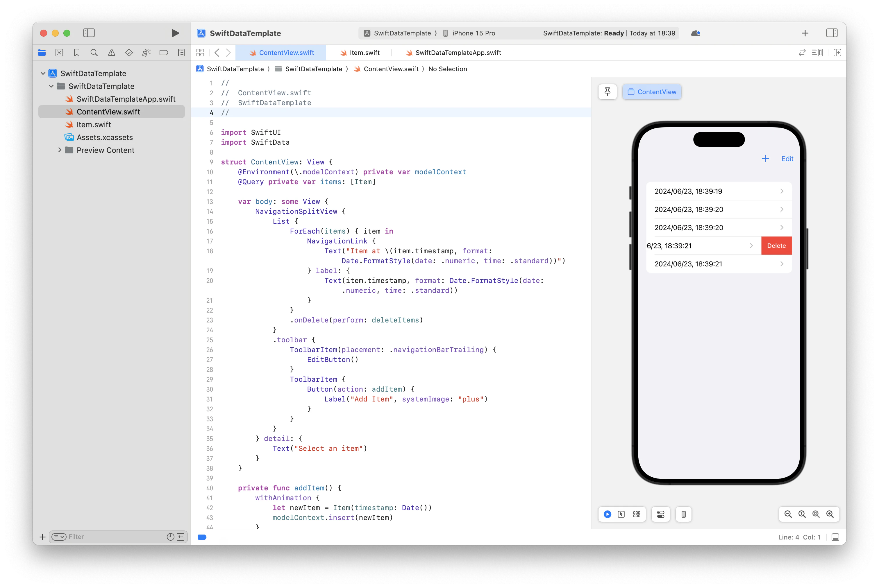Open the Source Control navigator
Screen dimensions: 879x588
[59, 53]
